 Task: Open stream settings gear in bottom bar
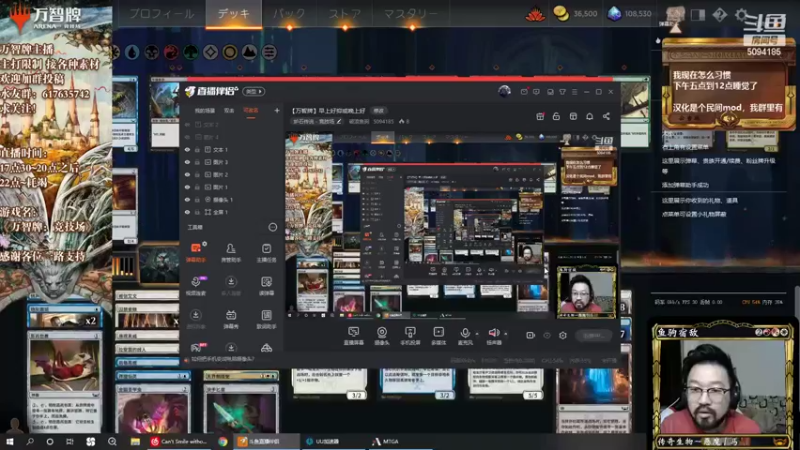click(x=563, y=335)
